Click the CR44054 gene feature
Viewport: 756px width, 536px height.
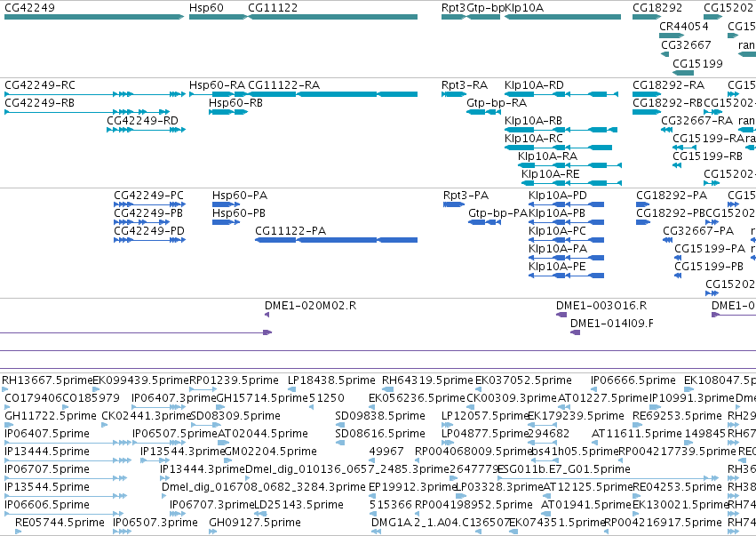coord(672,36)
